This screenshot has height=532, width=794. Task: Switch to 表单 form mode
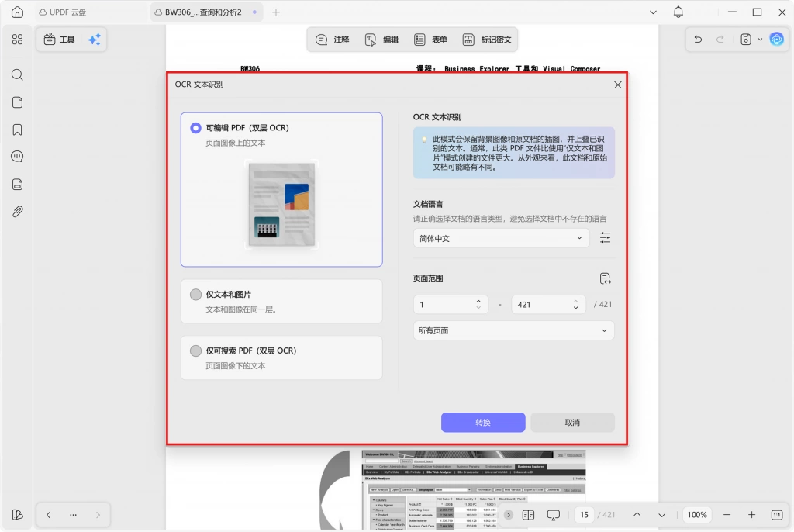[x=430, y=40]
